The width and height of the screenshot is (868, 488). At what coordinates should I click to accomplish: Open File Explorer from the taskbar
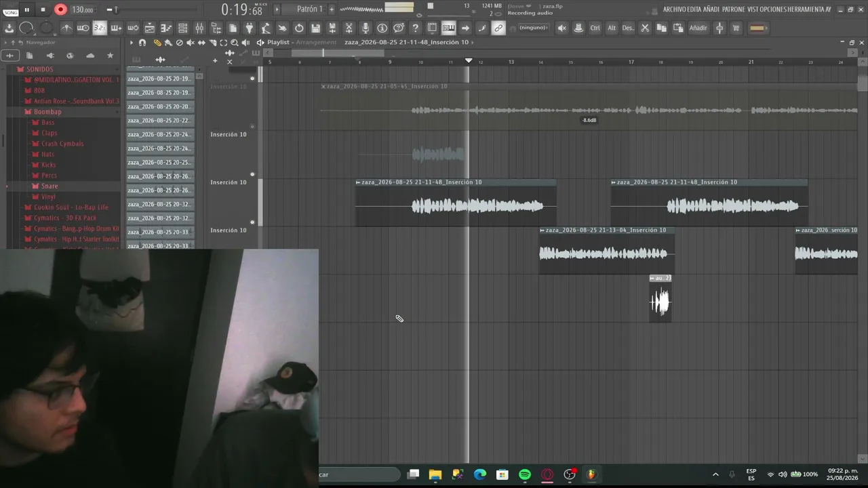point(435,474)
